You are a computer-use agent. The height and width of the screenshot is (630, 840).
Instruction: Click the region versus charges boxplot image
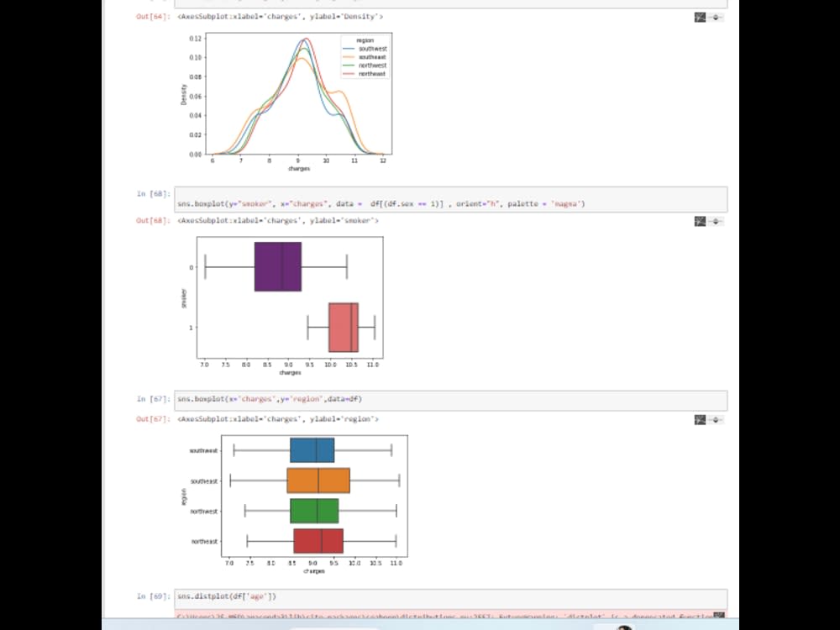295,504
